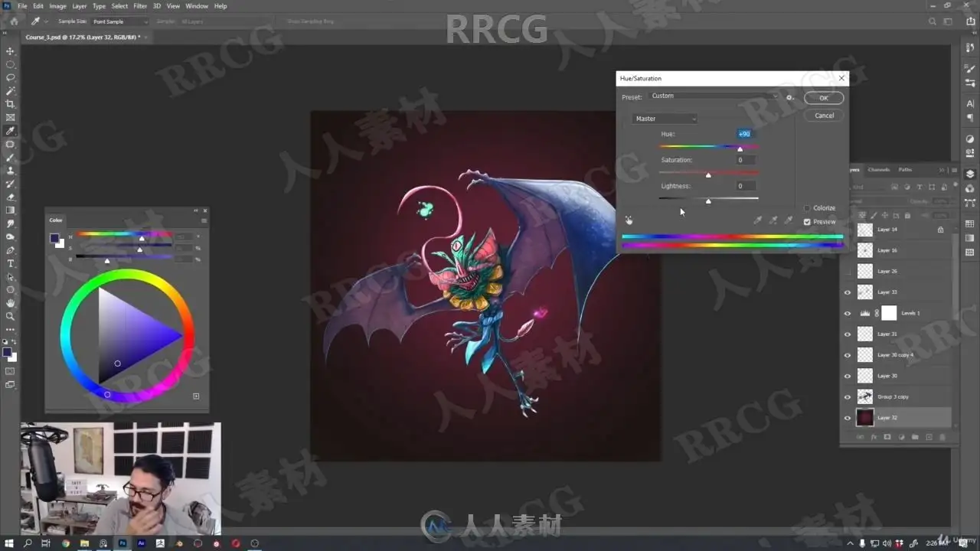
Task: Open the Master channel dropdown
Action: pyautogui.click(x=665, y=119)
